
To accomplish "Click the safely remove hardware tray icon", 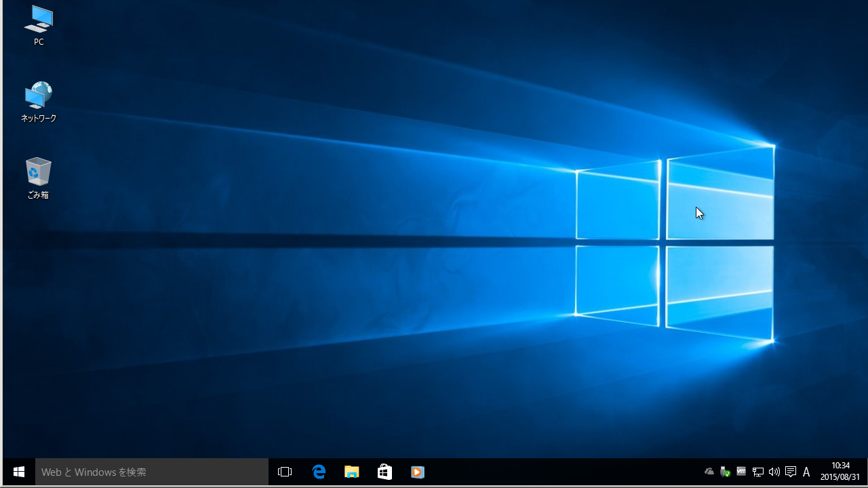I will click(x=725, y=472).
